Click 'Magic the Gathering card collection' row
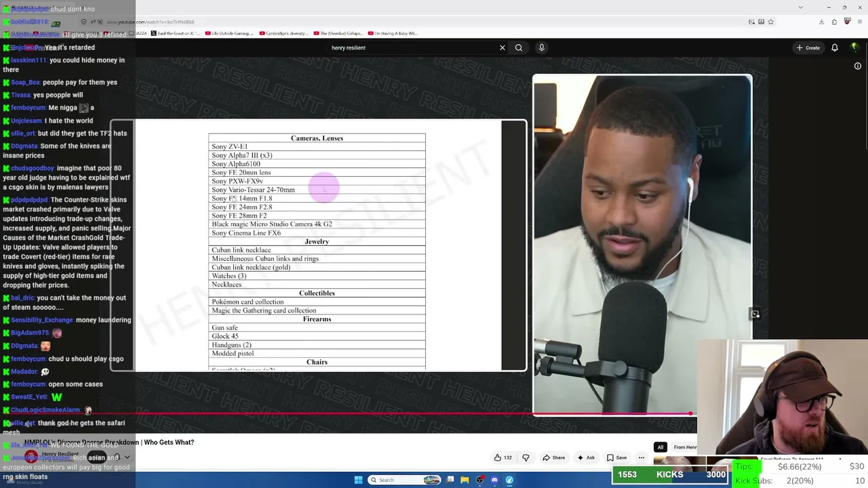Screen dimensions: 868x488 pos(317,310)
